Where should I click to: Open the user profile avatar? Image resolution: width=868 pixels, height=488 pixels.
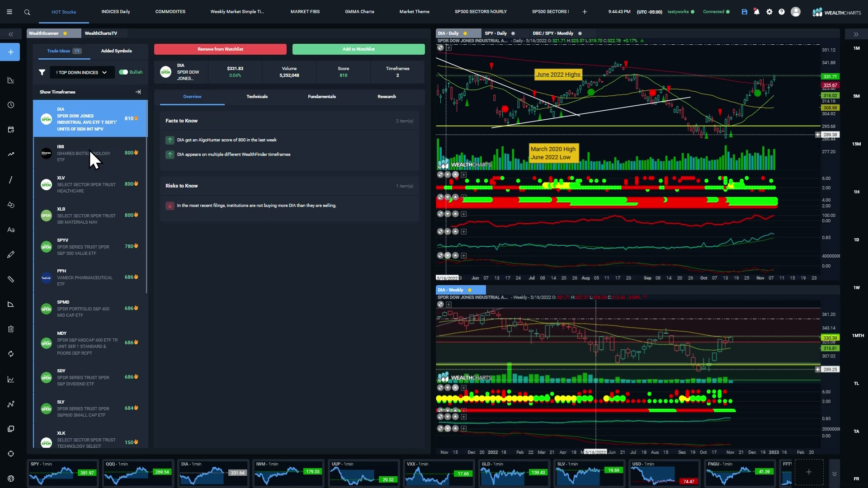point(796,12)
